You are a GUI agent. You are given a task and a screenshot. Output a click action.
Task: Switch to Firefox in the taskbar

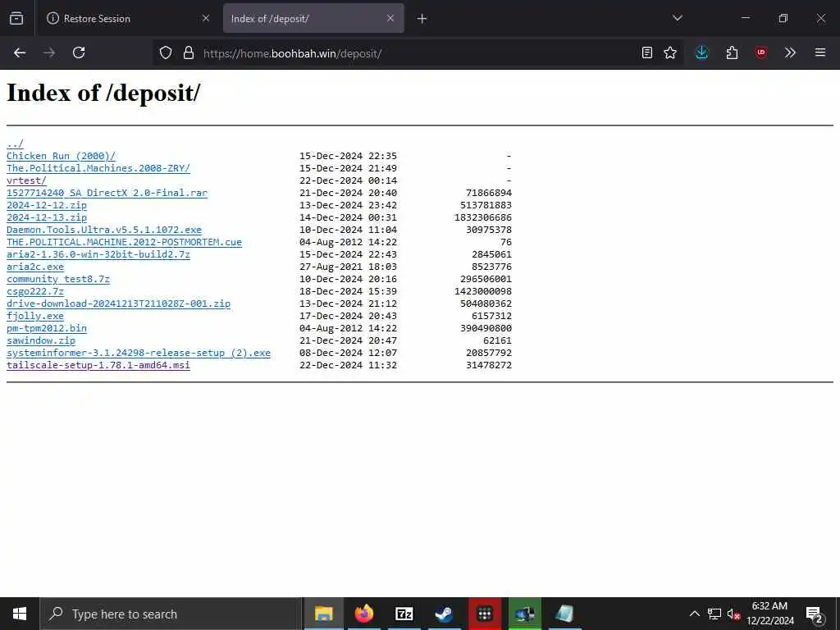pyautogui.click(x=363, y=614)
